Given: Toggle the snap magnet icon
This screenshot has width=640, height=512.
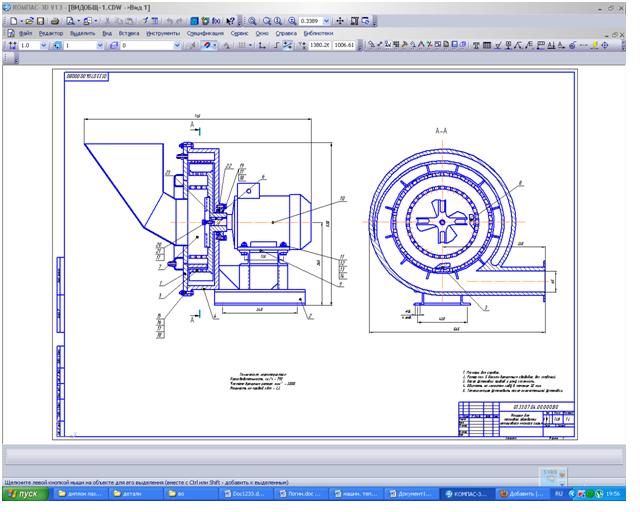Looking at the screenshot, I should 207,45.
